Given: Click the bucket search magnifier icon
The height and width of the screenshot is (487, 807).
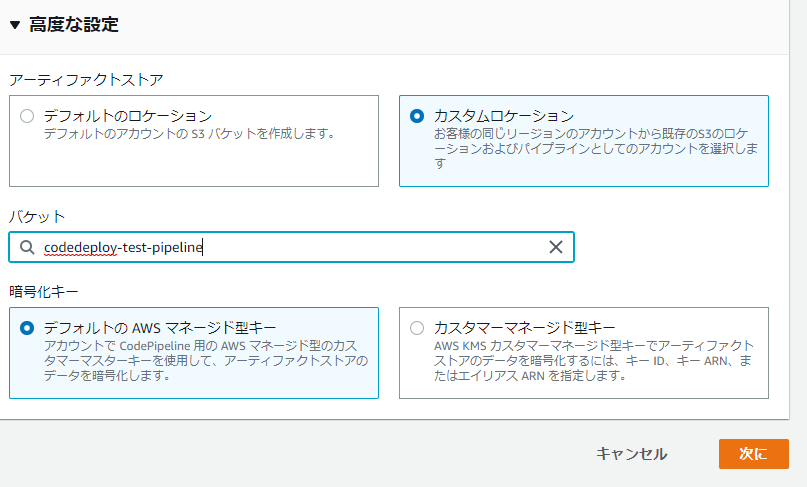Looking at the screenshot, I should point(27,247).
